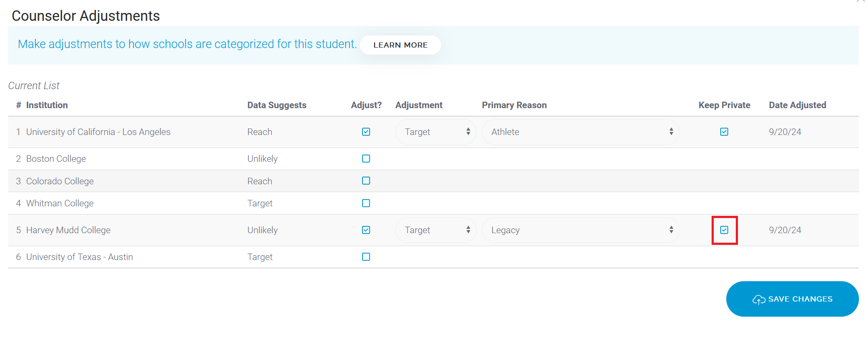
Task: Click the Current List label
Action: (34, 86)
